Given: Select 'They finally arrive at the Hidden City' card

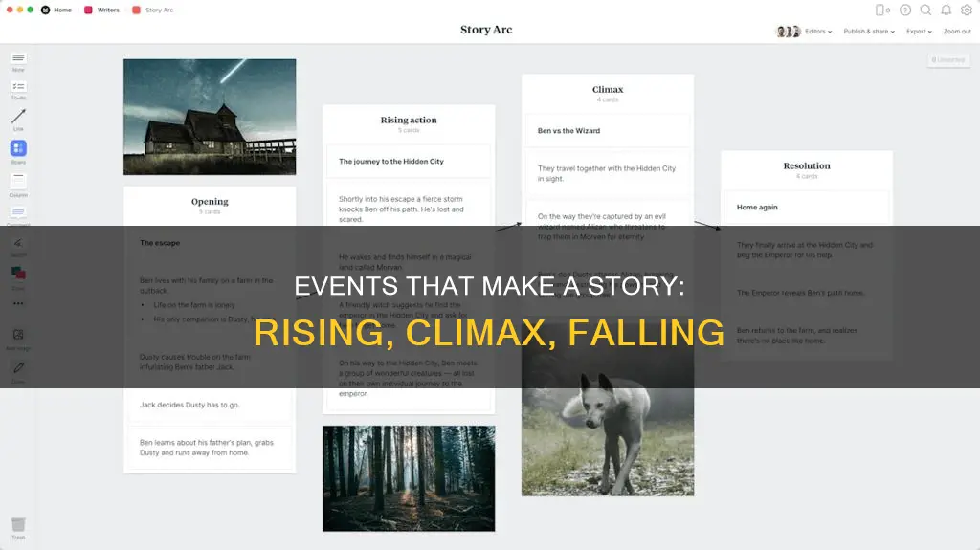Looking at the screenshot, I should pyautogui.click(x=807, y=250).
